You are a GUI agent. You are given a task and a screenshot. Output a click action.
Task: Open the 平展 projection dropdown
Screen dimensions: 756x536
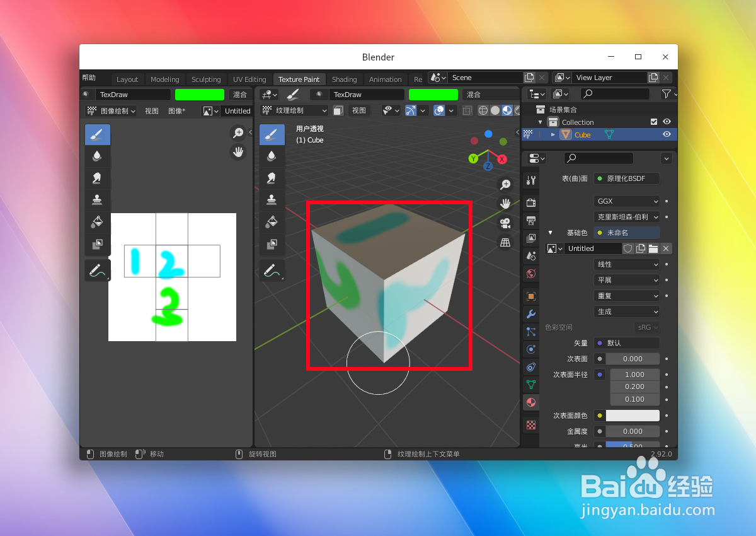pyautogui.click(x=627, y=280)
